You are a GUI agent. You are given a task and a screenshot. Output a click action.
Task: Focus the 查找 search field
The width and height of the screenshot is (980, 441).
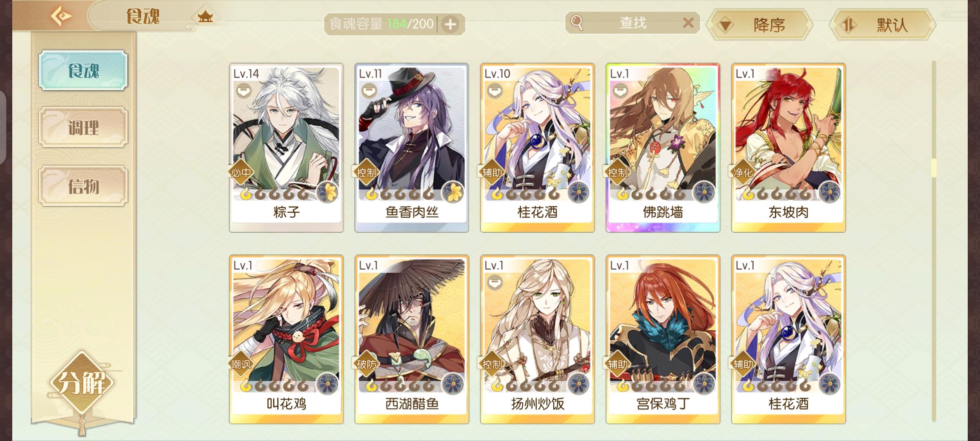(633, 22)
